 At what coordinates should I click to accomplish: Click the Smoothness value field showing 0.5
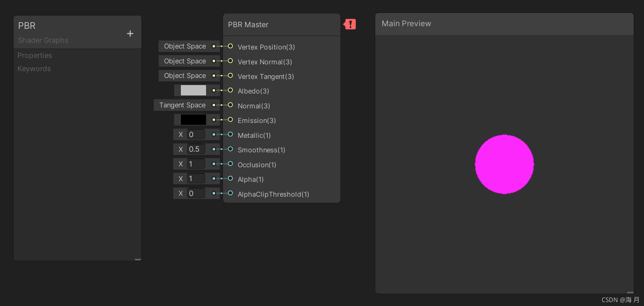point(196,149)
